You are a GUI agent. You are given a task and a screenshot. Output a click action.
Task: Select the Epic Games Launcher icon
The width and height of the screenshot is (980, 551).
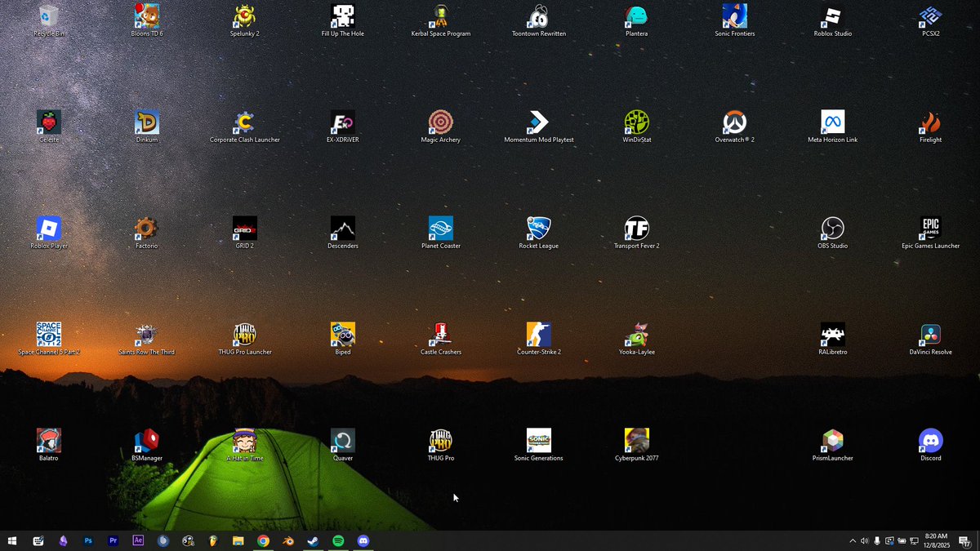931,233
